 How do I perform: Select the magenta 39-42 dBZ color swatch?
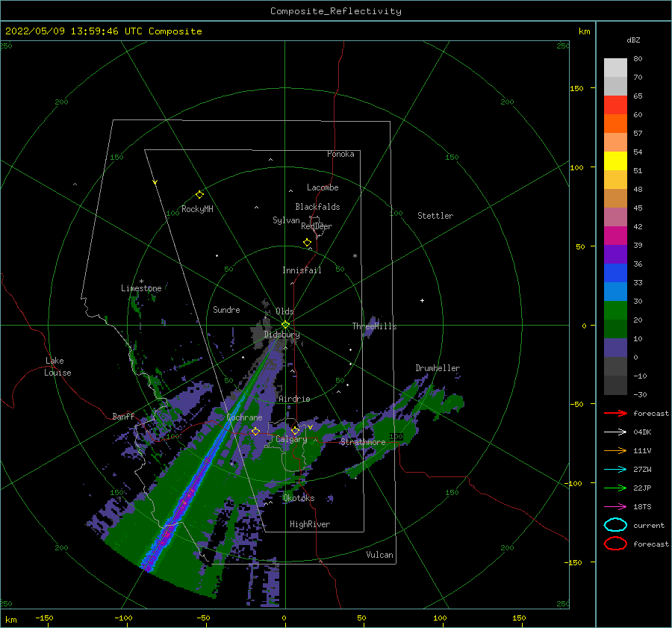pyautogui.click(x=615, y=235)
